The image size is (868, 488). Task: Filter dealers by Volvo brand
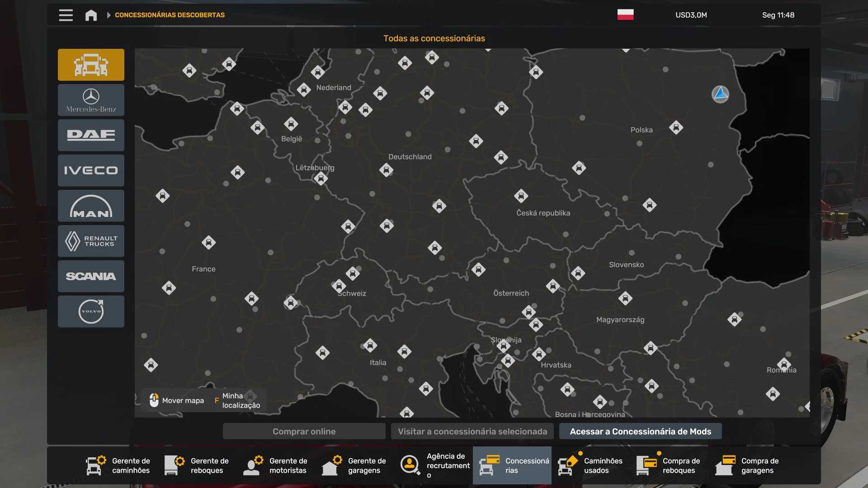91,311
